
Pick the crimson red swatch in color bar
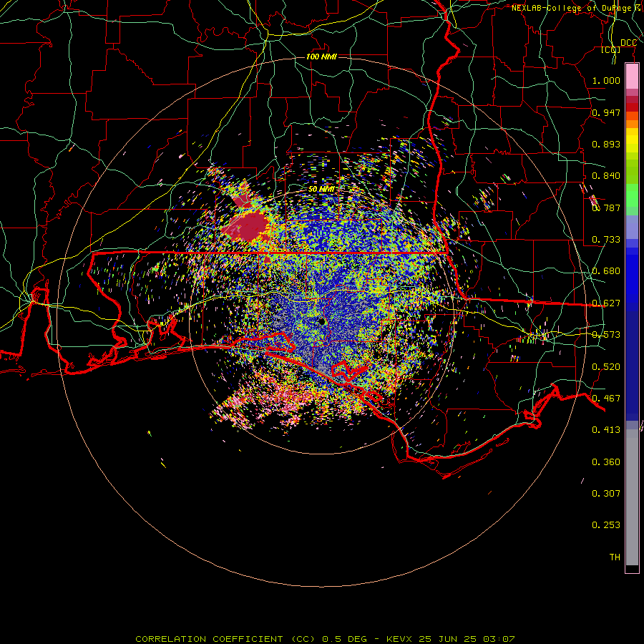[x=632, y=99]
